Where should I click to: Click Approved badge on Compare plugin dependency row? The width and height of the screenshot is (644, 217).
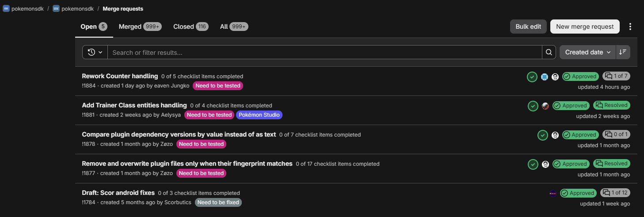[580, 135]
